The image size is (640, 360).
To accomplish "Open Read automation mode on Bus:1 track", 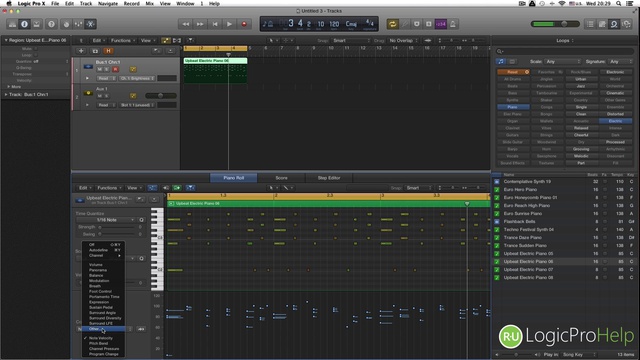I will point(106,78).
